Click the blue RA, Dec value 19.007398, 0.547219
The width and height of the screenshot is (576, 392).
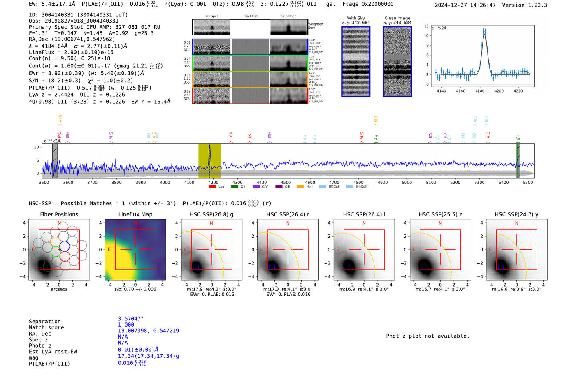click(x=149, y=331)
